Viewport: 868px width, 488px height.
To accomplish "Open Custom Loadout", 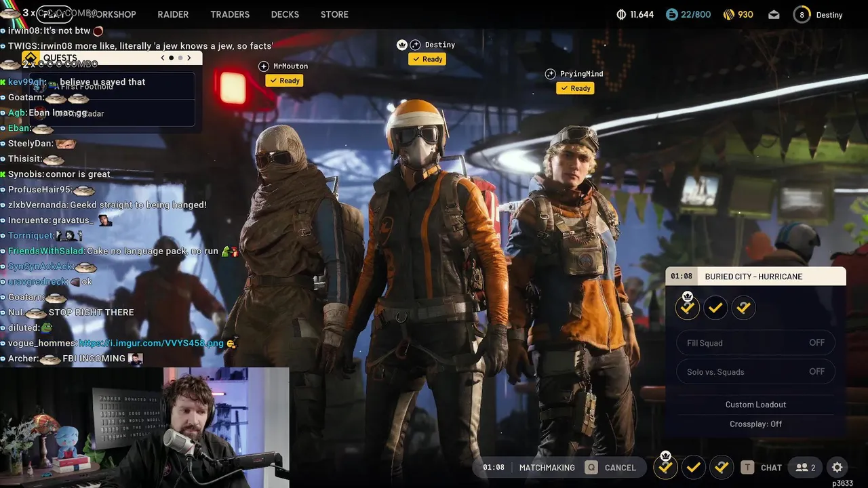I will (x=755, y=405).
